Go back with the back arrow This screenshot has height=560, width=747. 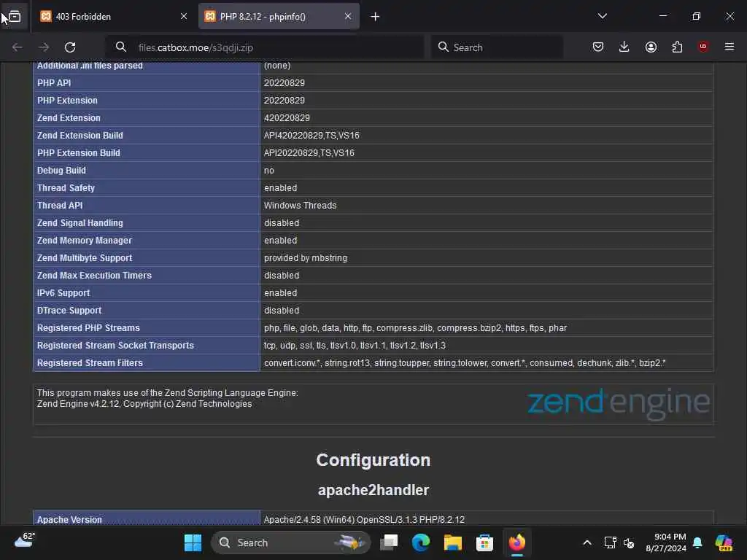point(18,47)
